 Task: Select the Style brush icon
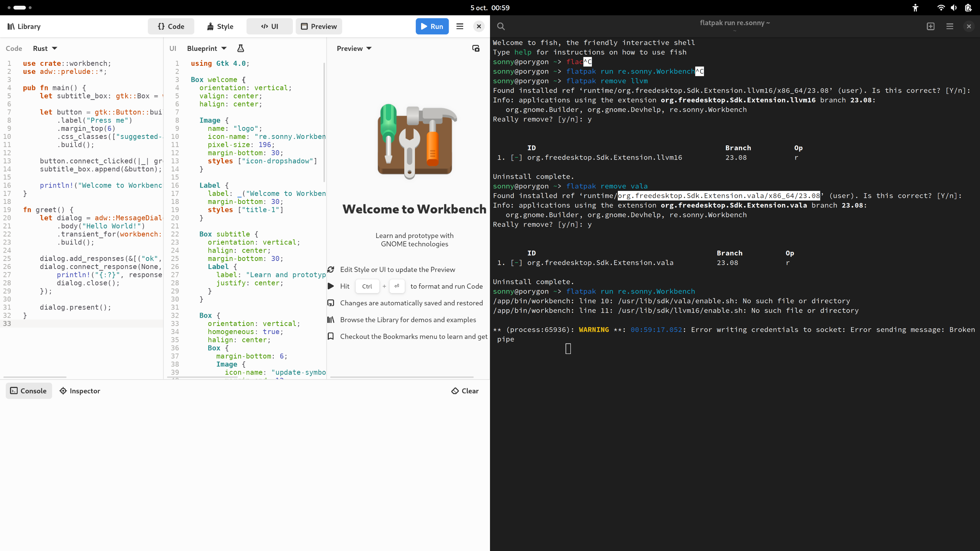point(220,26)
